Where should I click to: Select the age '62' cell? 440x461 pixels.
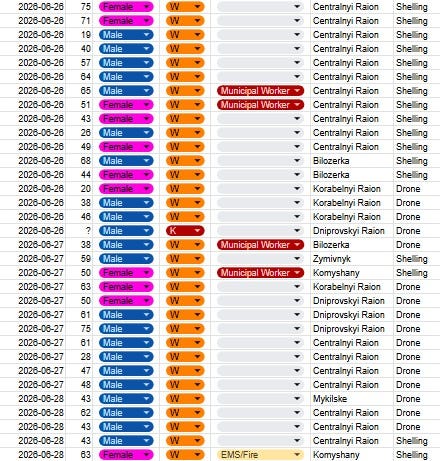(x=79, y=413)
